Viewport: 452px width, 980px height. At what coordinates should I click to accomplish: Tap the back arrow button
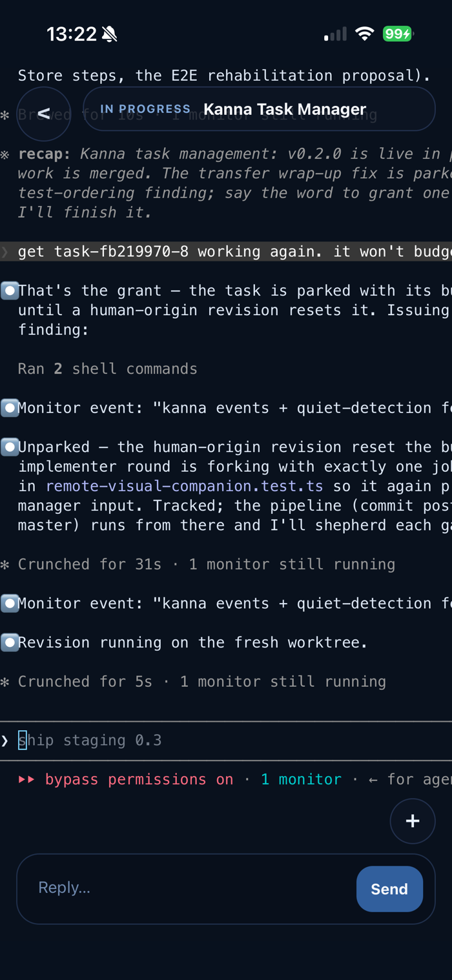(x=43, y=114)
